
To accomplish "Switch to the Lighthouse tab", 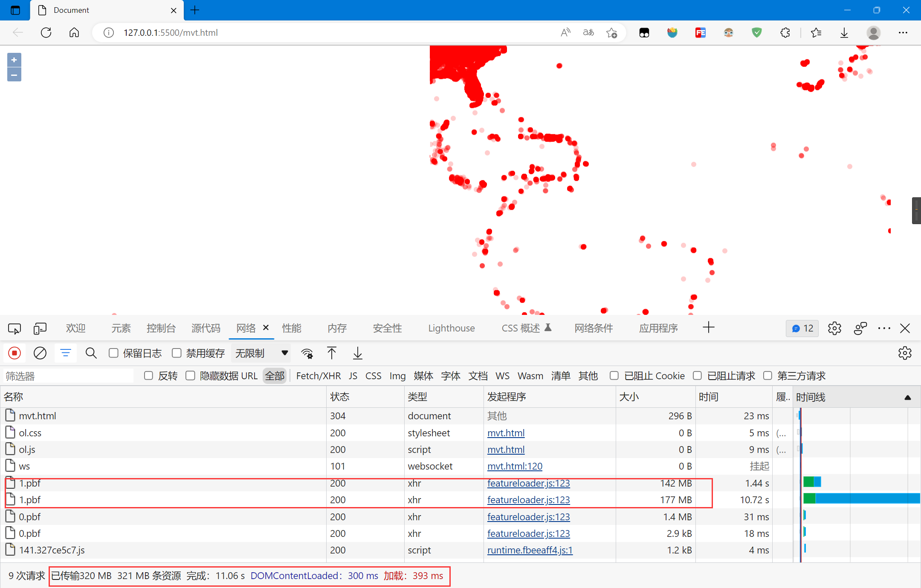I will [x=452, y=329].
